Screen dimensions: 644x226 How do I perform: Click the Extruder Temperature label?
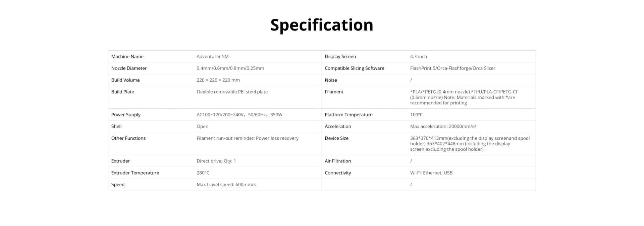[135, 173]
